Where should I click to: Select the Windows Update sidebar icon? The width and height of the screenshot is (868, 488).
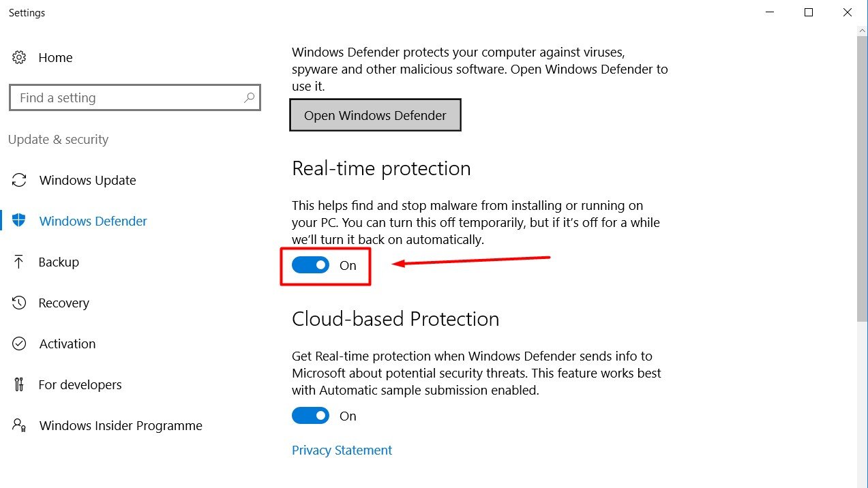pos(18,180)
